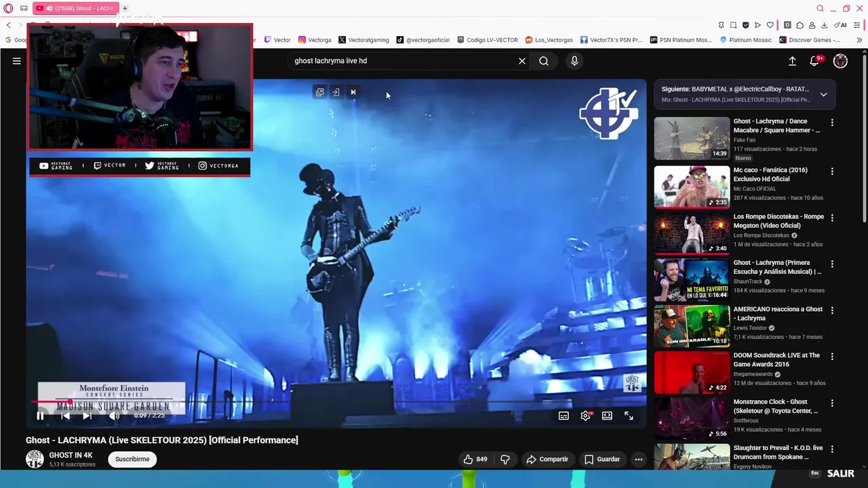Viewport: 868px width, 488px height.
Task: Open options for Primera Escucha y Análisis video
Action: pyautogui.click(x=832, y=264)
